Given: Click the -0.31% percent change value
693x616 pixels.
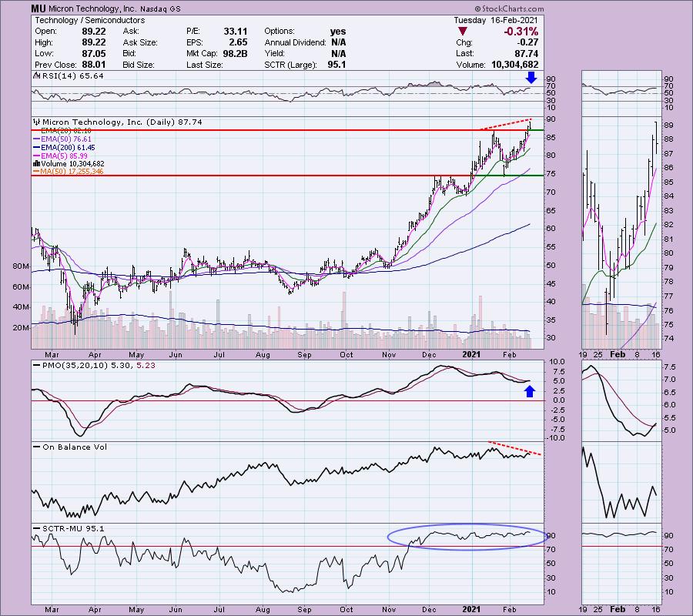Looking at the screenshot, I should [x=521, y=32].
